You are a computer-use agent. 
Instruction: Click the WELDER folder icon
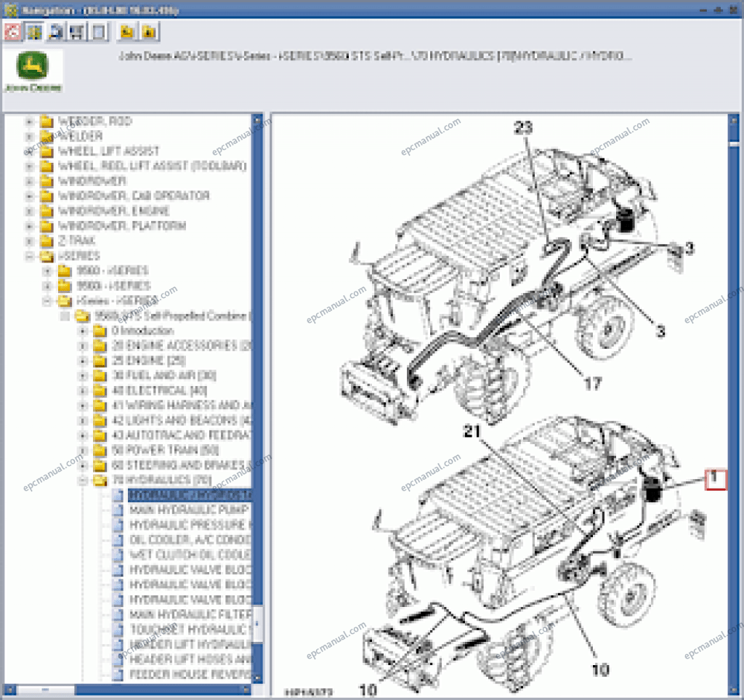point(46,136)
